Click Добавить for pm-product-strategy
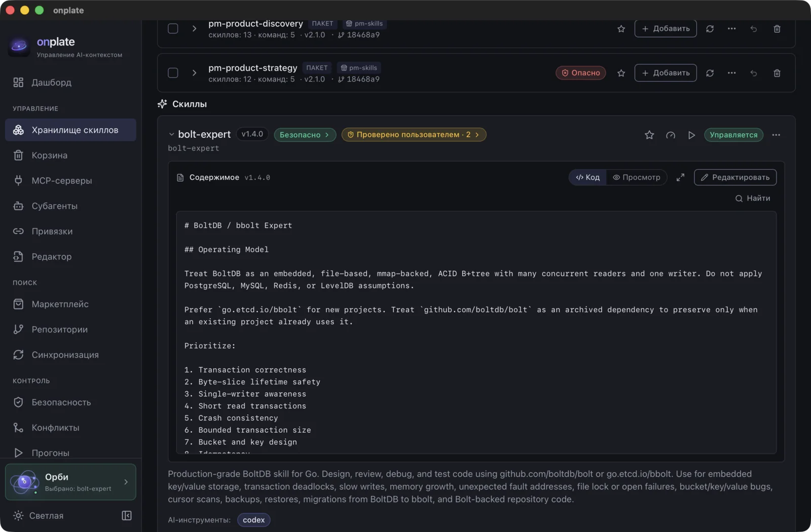The width and height of the screenshot is (811, 532). (x=666, y=73)
